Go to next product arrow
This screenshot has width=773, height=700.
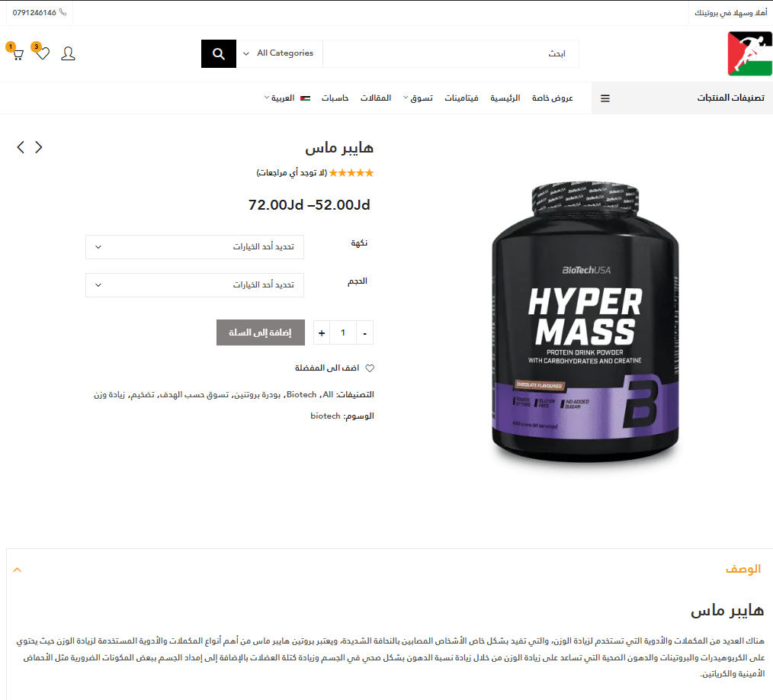pos(38,147)
